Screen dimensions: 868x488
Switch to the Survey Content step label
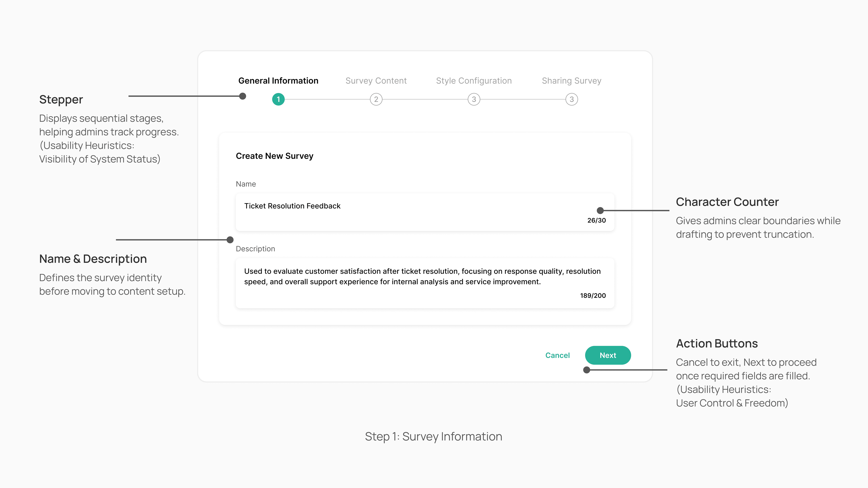point(376,81)
